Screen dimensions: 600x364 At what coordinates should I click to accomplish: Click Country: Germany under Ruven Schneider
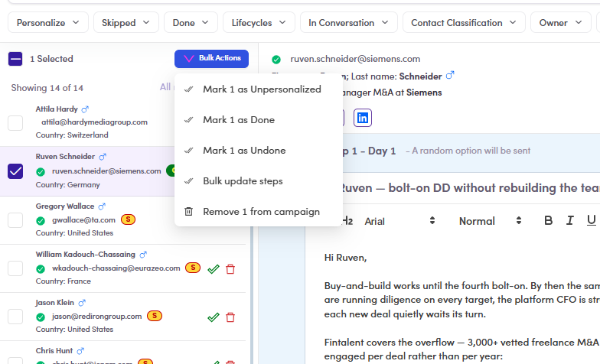(67, 185)
